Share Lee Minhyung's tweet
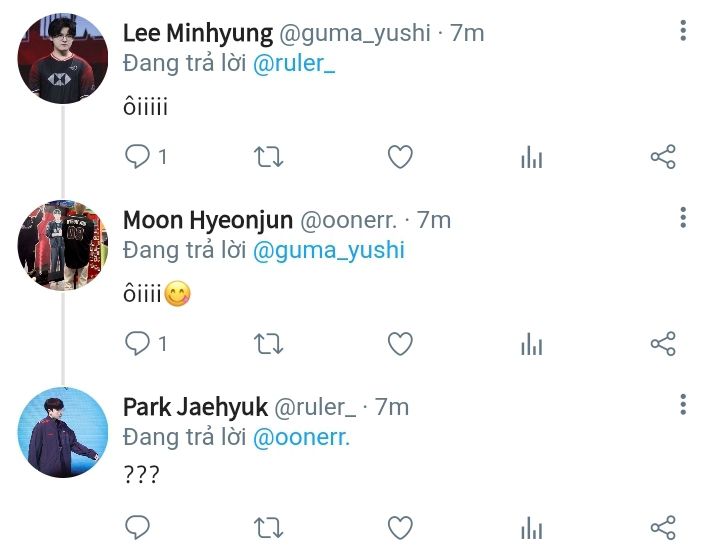Viewport: 720px width, 550px height. click(663, 157)
